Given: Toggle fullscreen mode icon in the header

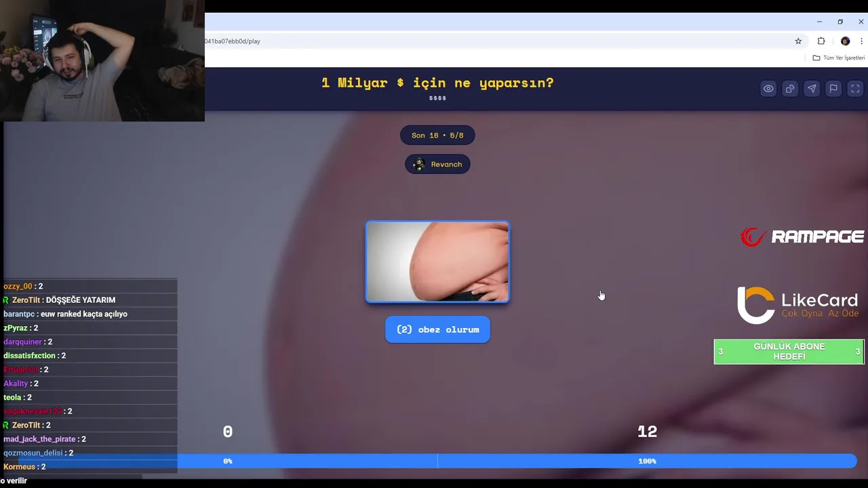Looking at the screenshot, I should tap(855, 89).
